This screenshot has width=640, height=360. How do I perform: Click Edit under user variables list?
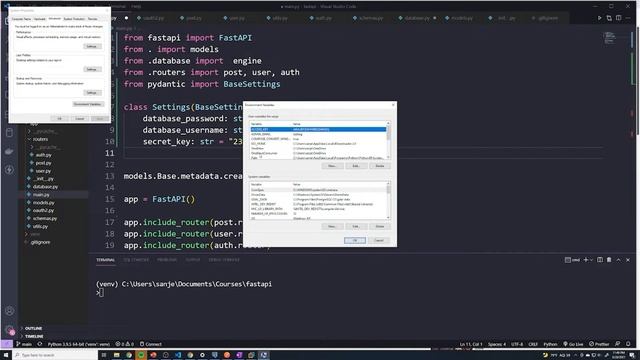click(x=356, y=166)
